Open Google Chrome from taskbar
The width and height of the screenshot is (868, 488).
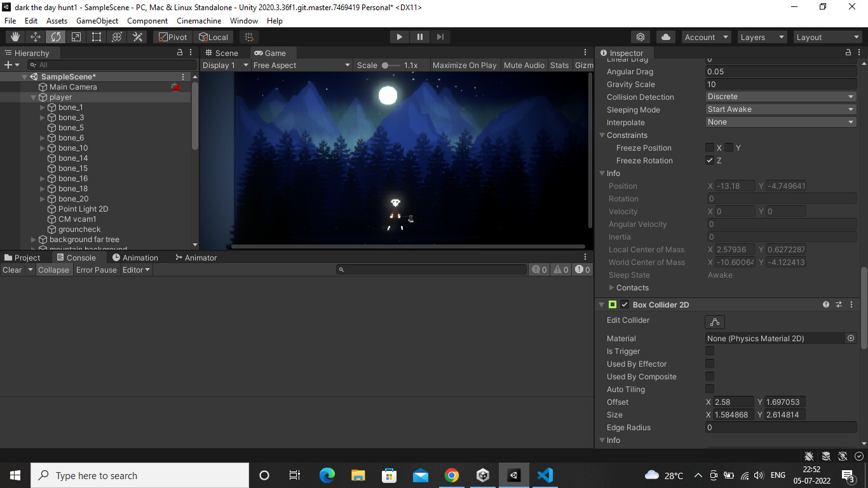tap(451, 475)
